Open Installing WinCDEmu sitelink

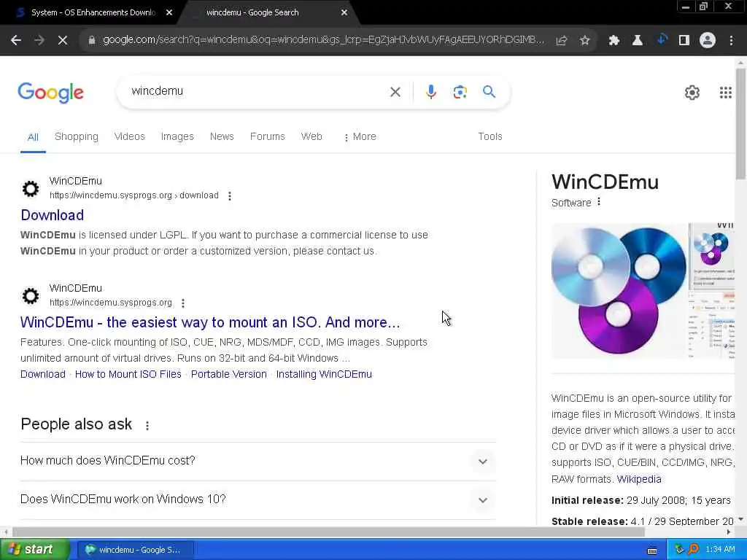[x=324, y=374]
